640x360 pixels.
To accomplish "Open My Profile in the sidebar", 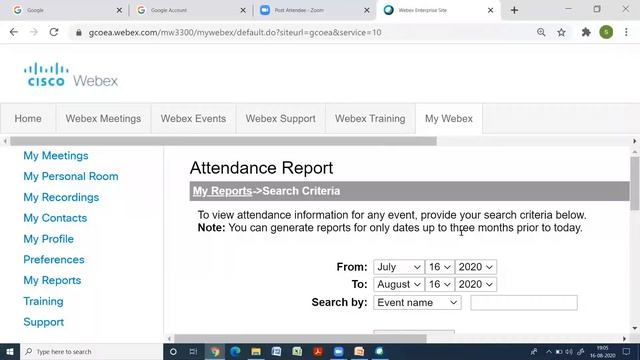I will (48, 239).
